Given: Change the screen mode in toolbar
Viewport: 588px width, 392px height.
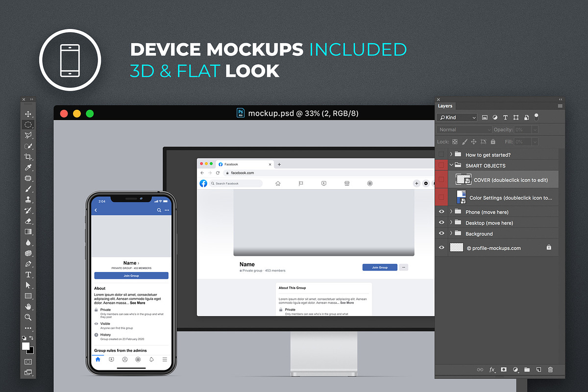Looking at the screenshot, I should tap(28, 372).
